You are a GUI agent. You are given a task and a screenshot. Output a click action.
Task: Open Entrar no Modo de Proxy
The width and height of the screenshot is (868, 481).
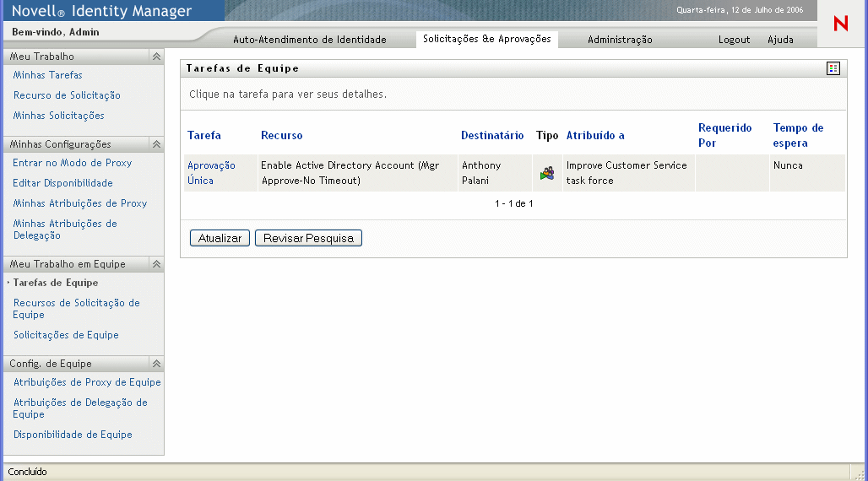tap(73, 163)
